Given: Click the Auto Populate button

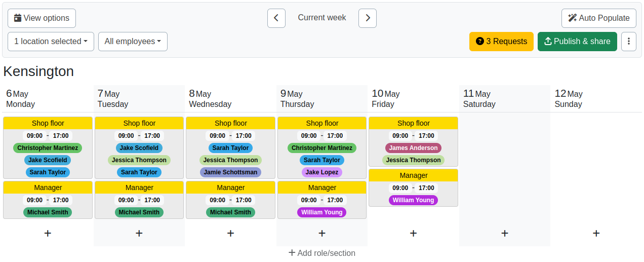Looking at the screenshot, I should click(x=598, y=18).
